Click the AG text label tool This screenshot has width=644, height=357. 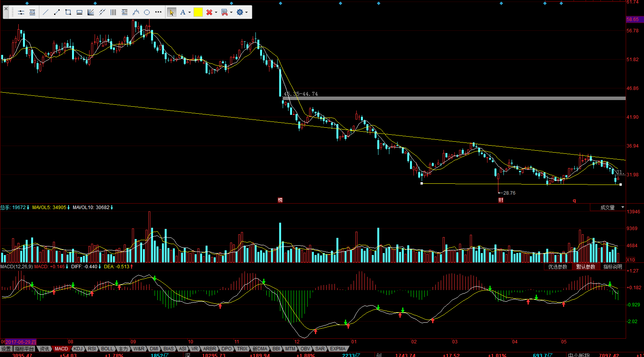tap(32, 12)
